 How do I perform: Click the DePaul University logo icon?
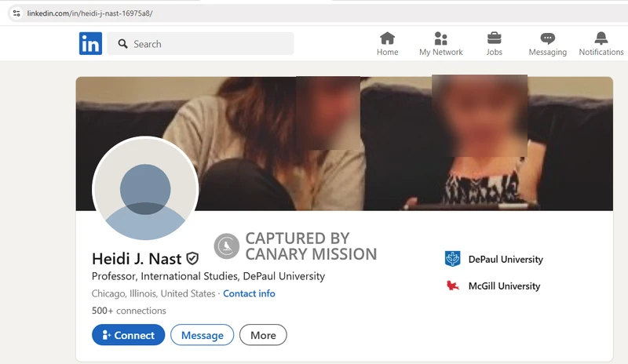pos(453,259)
